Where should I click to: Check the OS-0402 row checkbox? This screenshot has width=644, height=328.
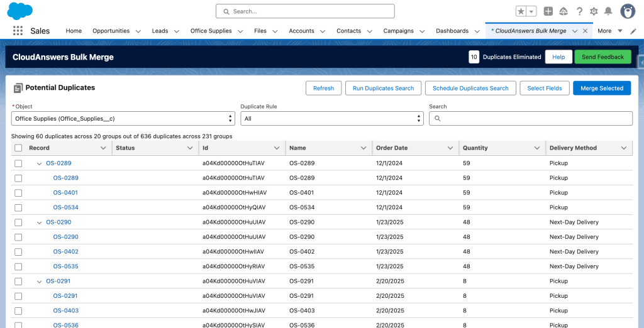pos(18,252)
